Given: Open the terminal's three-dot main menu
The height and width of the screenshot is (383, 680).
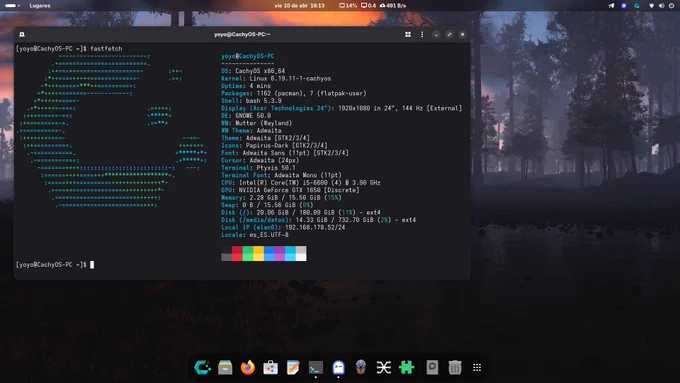Looking at the screenshot, I should pos(422,34).
